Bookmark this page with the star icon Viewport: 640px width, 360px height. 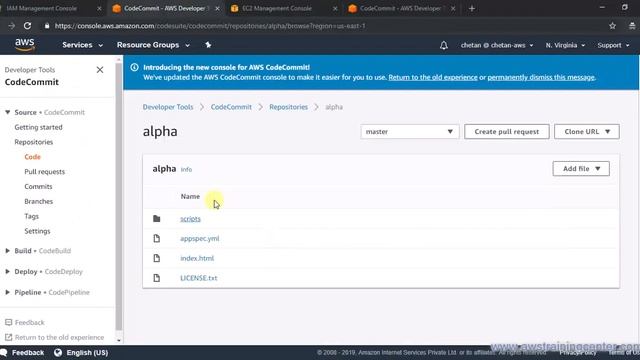click(x=612, y=26)
